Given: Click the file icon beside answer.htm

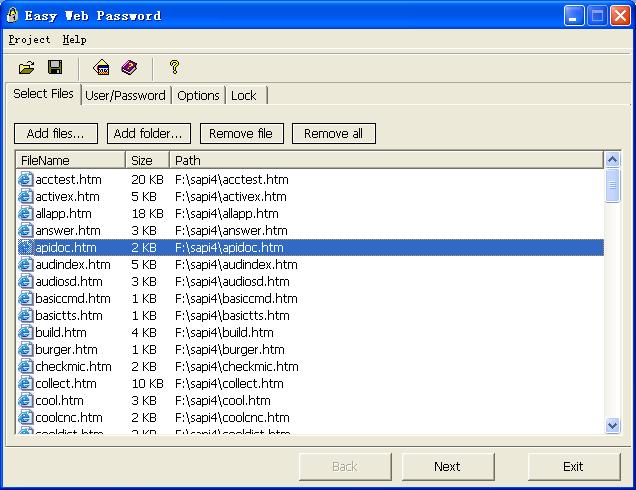Looking at the screenshot, I should coord(25,230).
